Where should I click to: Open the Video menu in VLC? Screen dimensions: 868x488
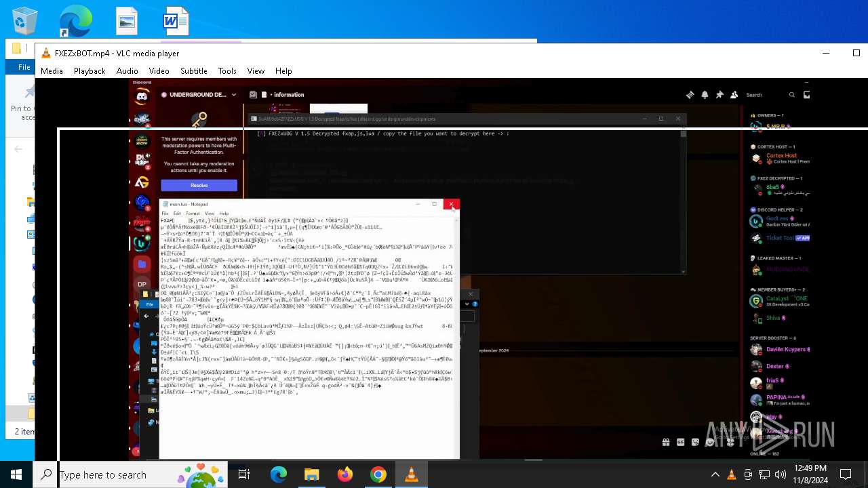pos(159,70)
